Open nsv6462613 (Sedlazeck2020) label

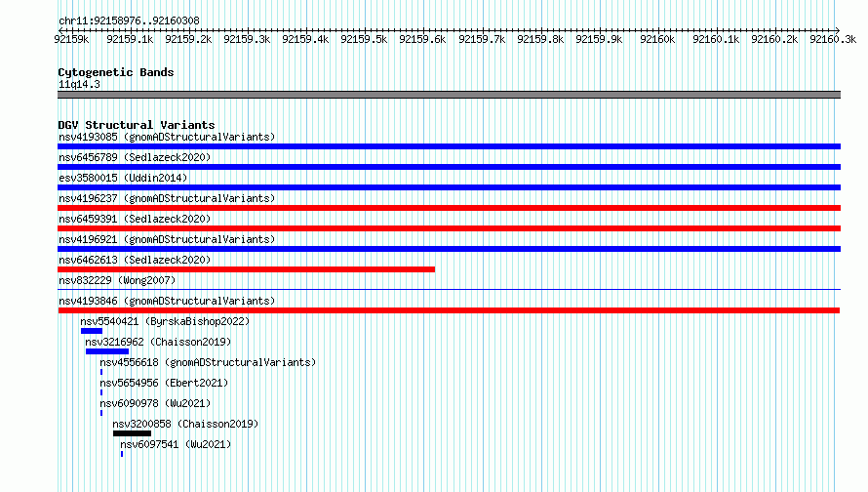(x=135, y=260)
